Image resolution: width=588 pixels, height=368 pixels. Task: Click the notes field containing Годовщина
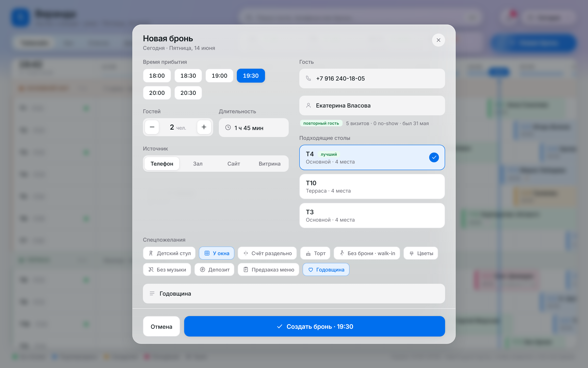point(294,294)
